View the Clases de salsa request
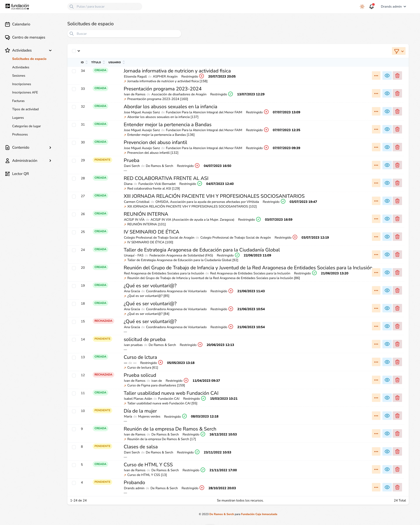Viewport: 420px width, 525px height. click(387, 451)
